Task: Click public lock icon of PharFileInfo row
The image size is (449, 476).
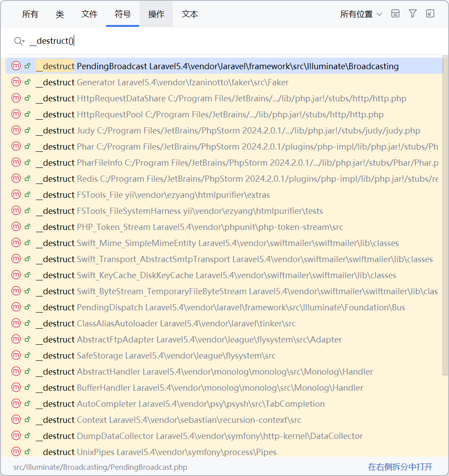Action: [28, 162]
